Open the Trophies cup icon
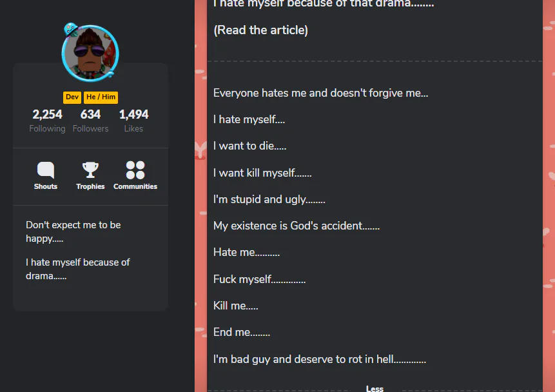Viewport: 555px width, 392px height. point(90,170)
